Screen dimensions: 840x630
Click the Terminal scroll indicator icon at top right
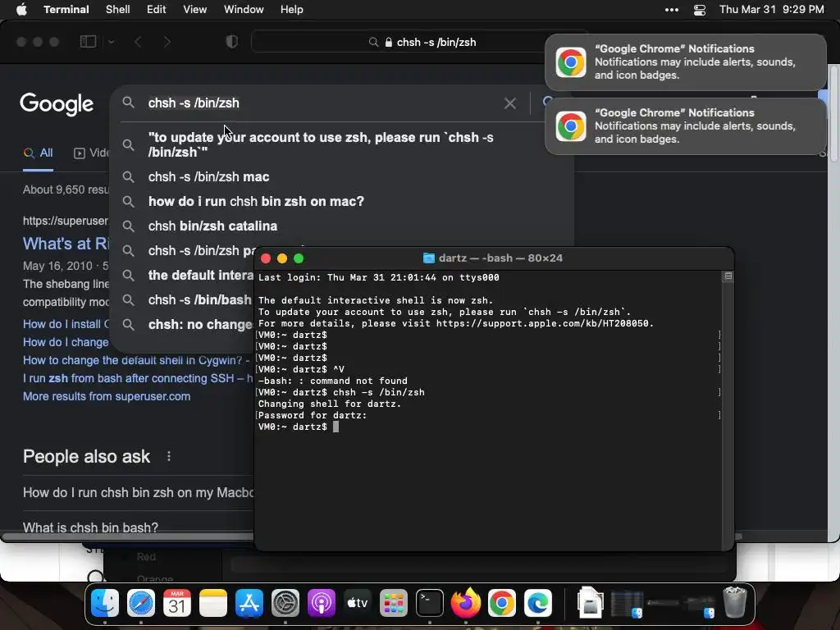728,276
